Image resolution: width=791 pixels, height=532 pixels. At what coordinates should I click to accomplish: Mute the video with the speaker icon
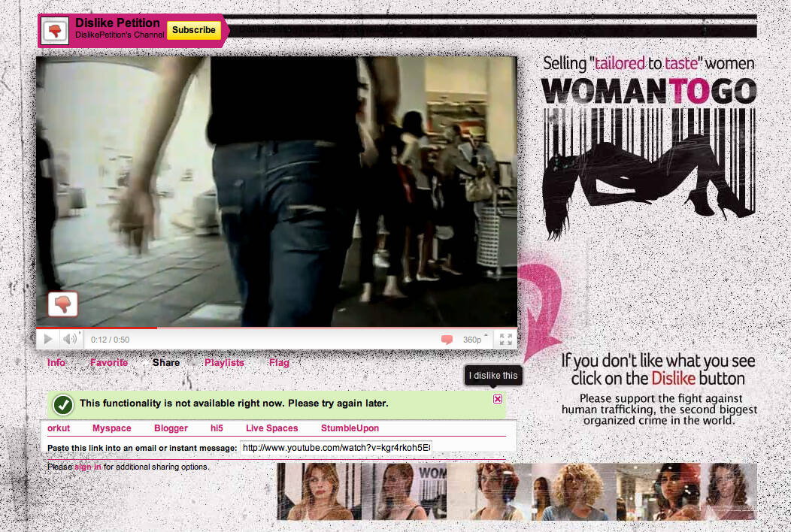(70, 340)
